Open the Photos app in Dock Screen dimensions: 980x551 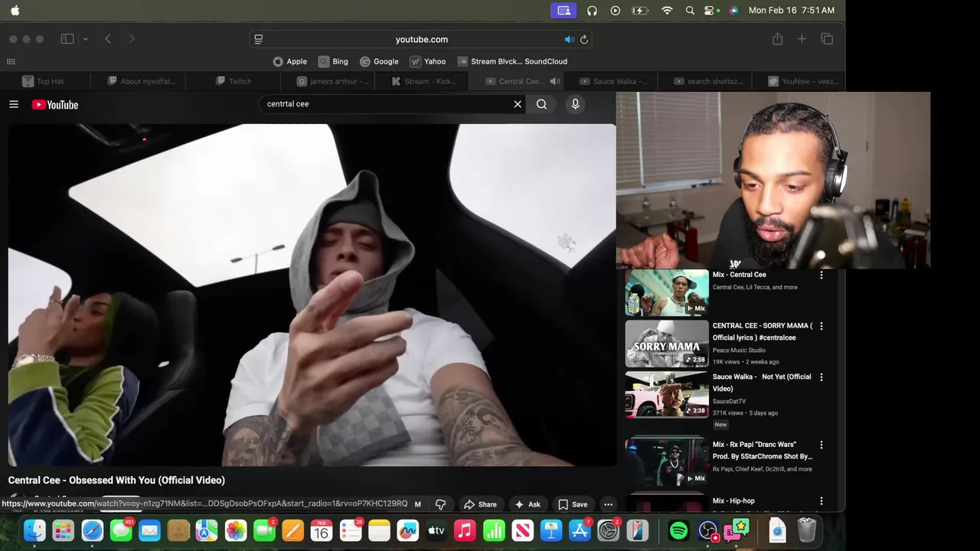click(236, 530)
